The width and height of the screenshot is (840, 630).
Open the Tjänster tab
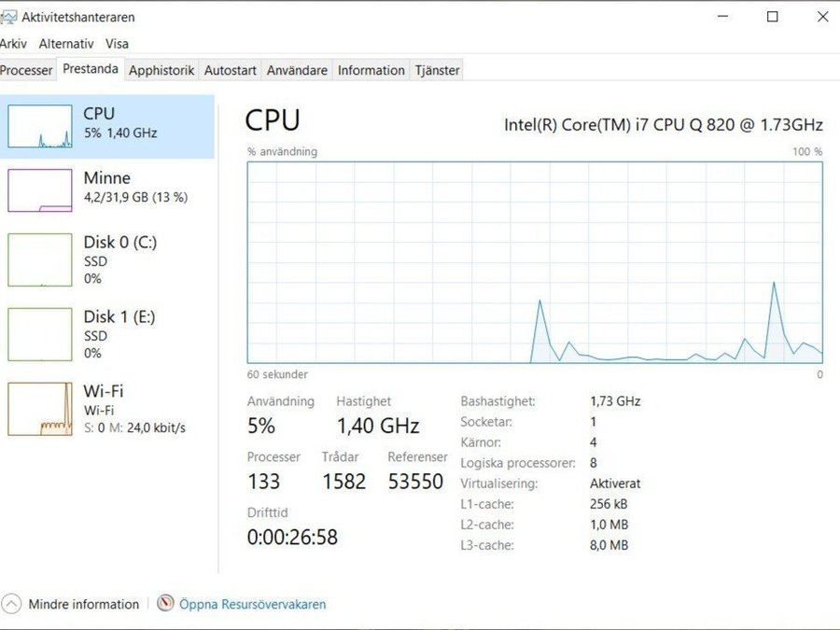[x=437, y=70]
